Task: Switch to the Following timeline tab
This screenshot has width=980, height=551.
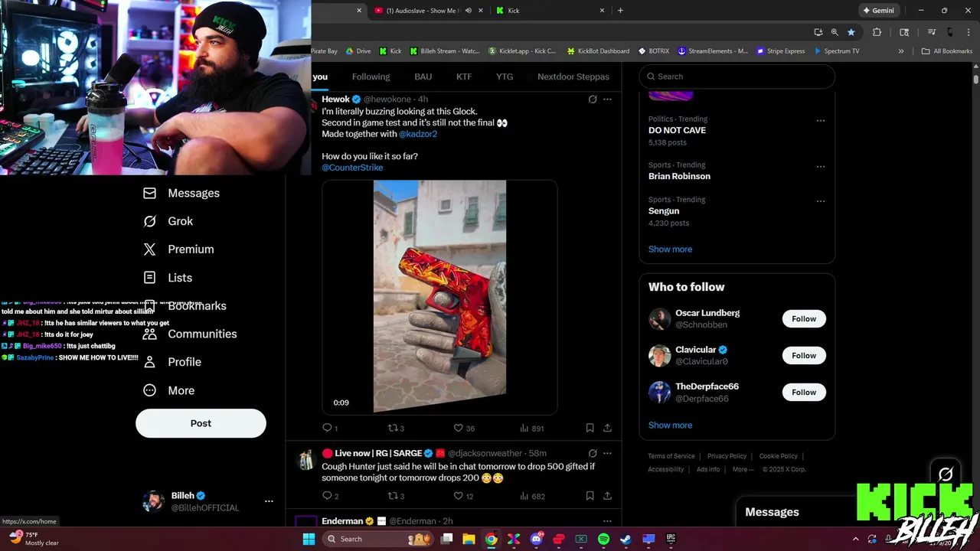Action: point(371,77)
